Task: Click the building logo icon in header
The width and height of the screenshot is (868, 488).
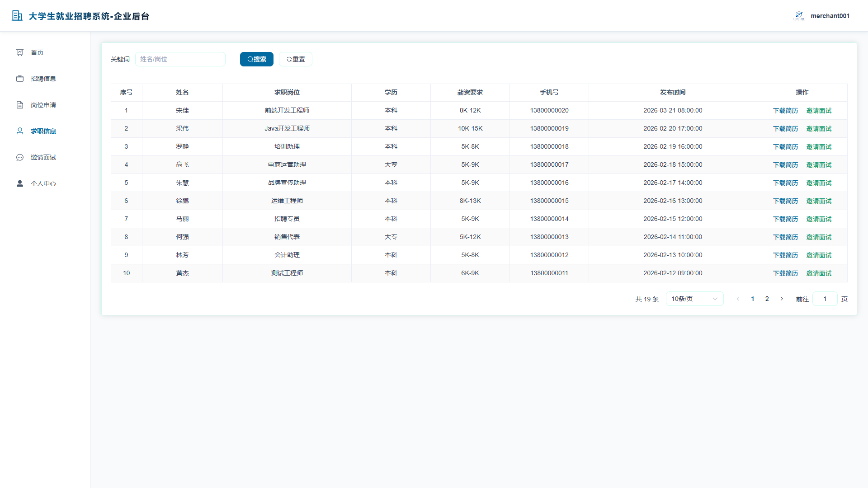Action: click(x=17, y=16)
